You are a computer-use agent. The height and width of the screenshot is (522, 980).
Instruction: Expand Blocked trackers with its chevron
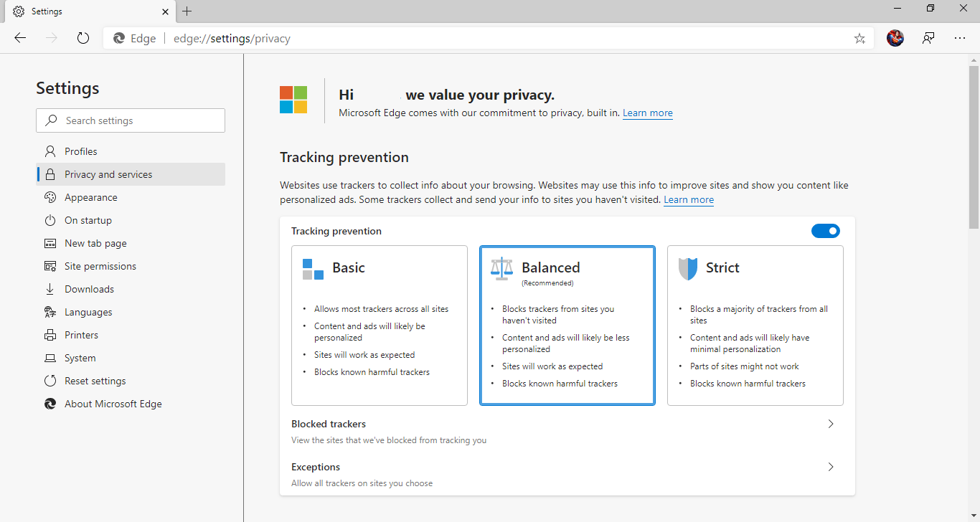pos(831,424)
